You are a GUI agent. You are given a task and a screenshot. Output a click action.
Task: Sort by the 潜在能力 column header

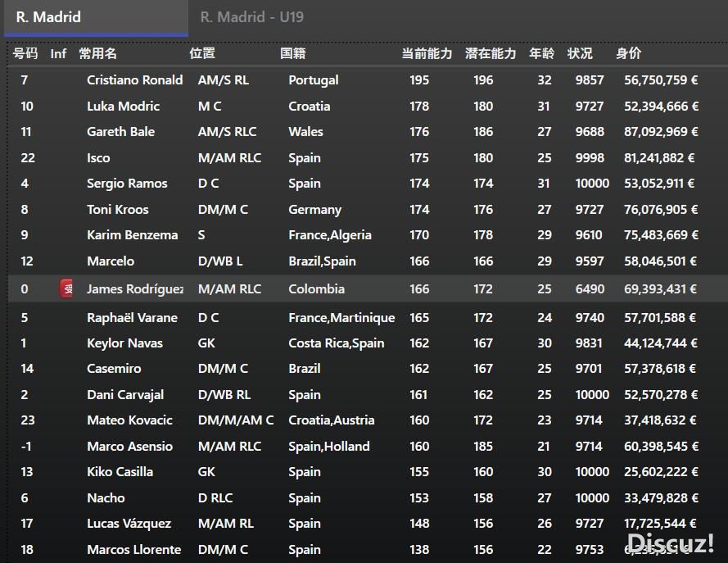point(491,53)
